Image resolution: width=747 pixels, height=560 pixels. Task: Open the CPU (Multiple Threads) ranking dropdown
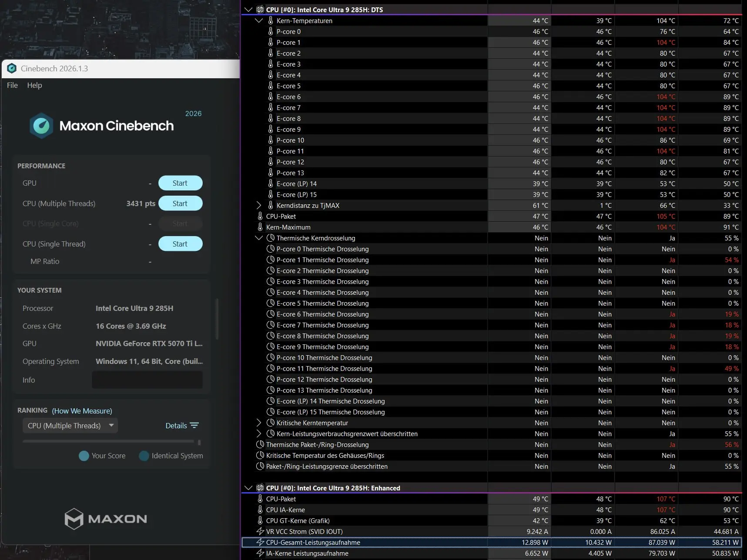tap(70, 426)
